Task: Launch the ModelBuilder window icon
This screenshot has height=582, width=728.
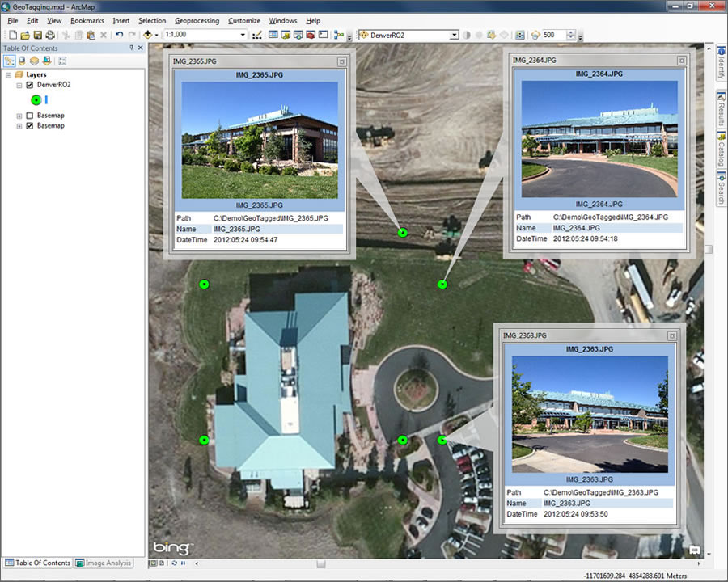Action: tap(339, 35)
